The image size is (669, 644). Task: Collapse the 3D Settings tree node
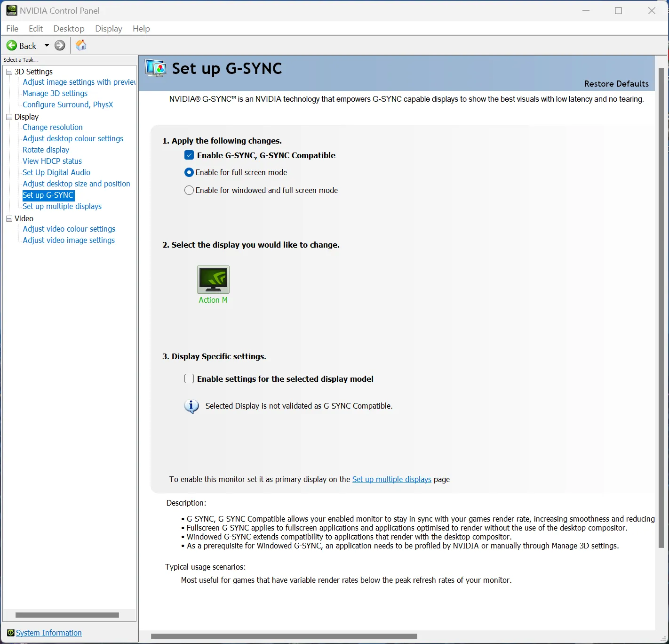tap(9, 72)
